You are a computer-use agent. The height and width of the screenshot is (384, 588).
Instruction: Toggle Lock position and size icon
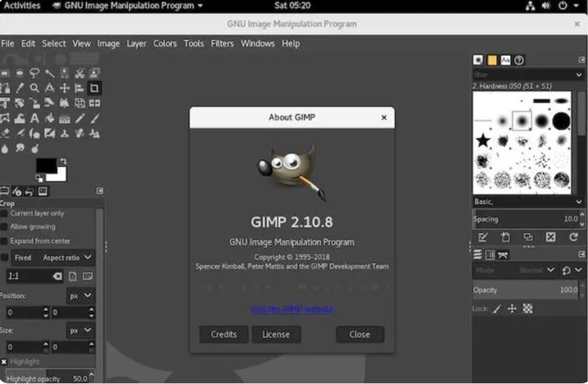(512, 309)
